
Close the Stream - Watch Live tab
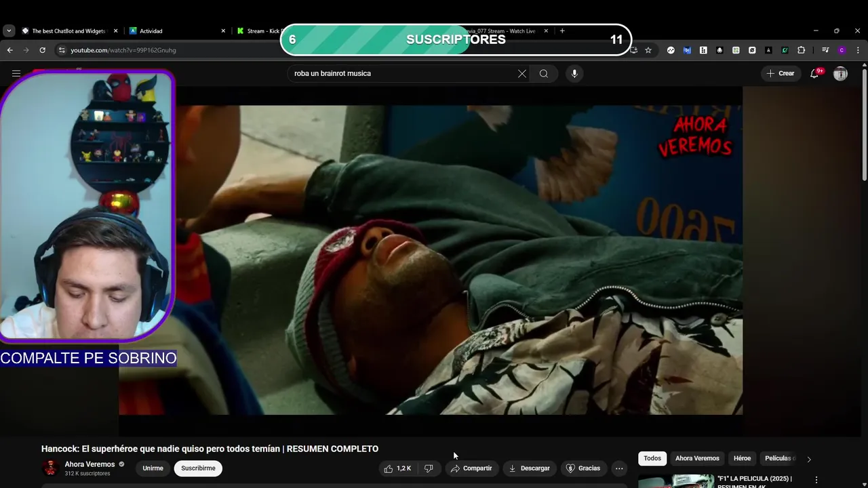[546, 30]
